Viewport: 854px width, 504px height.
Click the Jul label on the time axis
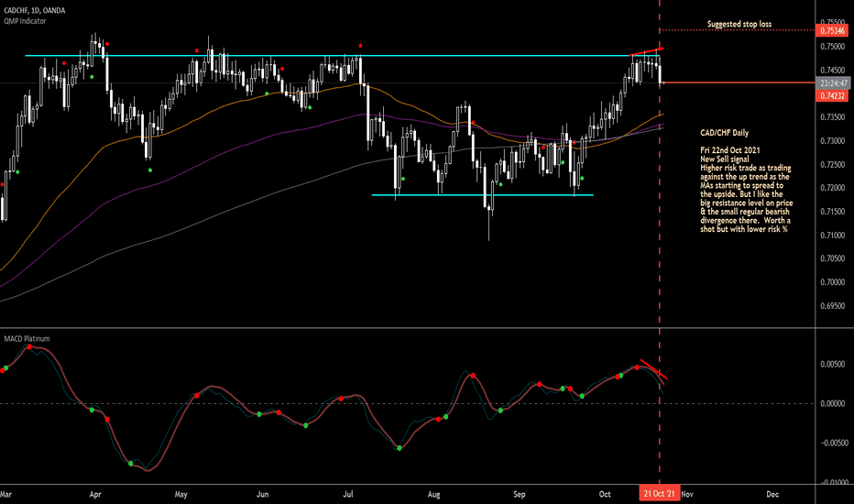coord(348,494)
